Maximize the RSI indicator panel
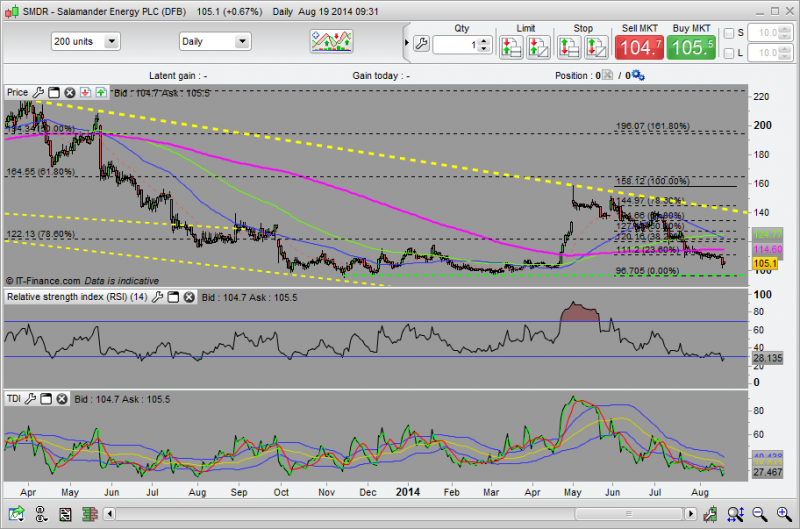800x529 pixels. (172, 298)
